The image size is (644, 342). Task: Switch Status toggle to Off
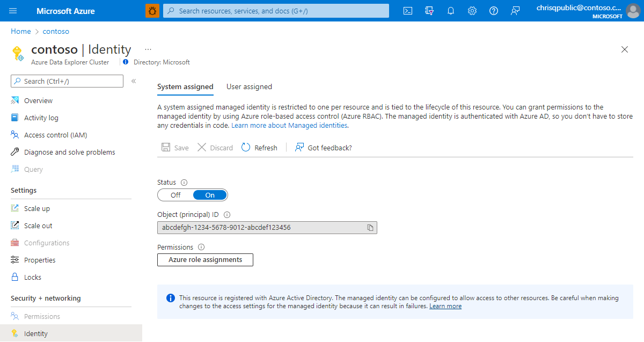pyautogui.click(x=175, y=195)
